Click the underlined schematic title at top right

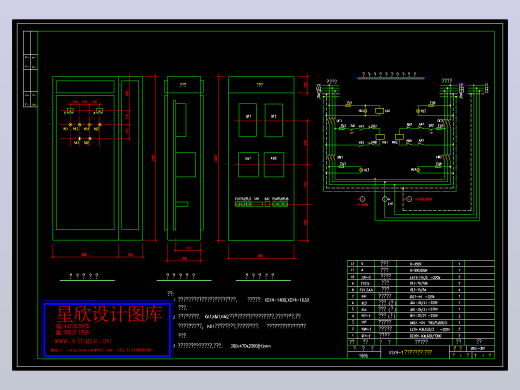pyautogui.click(x=390, y=75)
